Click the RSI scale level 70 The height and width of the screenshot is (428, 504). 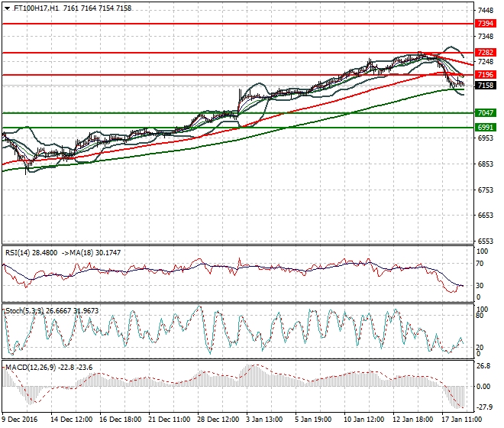pos(480,264)
